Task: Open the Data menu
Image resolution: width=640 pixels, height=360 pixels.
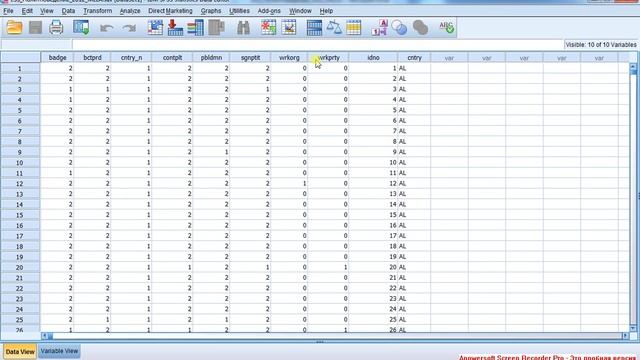Action: coord(68,11)
